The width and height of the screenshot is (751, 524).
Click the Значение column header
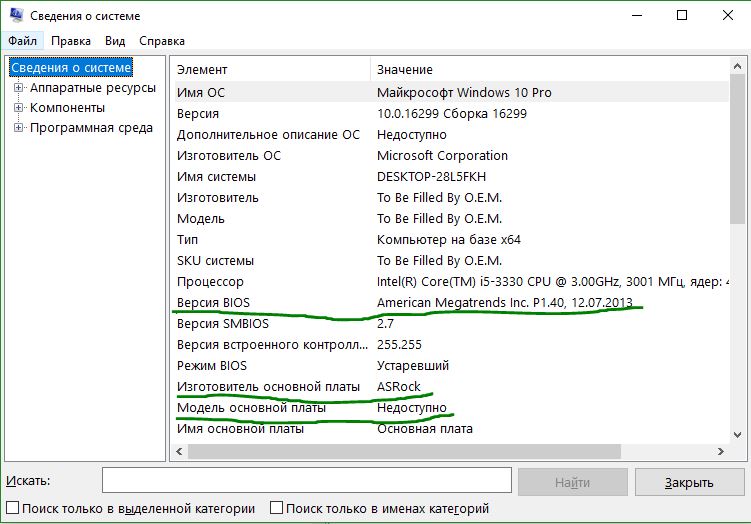pos(550,70)
